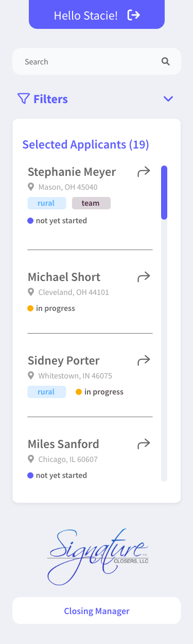Click the funnel filter icon
Screen dimensions: 193x644
[x=23, y=98]
